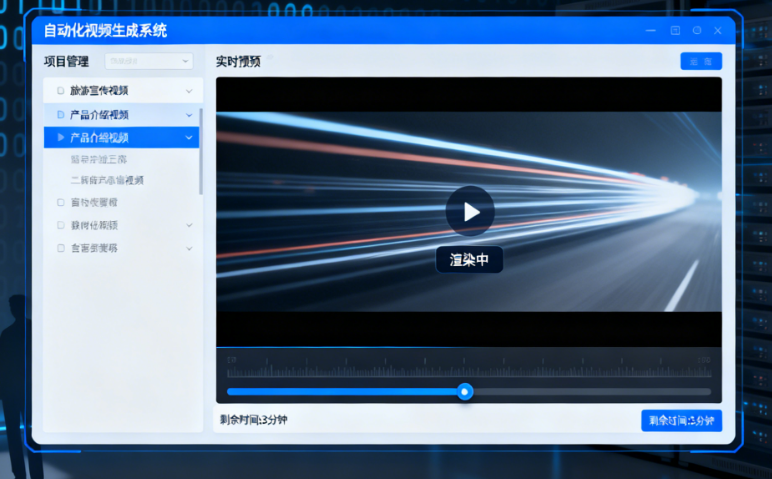Play the preview video with the round play button
Image resolution: width=772 pixels, height=479 pixels.
coord(470,211)
